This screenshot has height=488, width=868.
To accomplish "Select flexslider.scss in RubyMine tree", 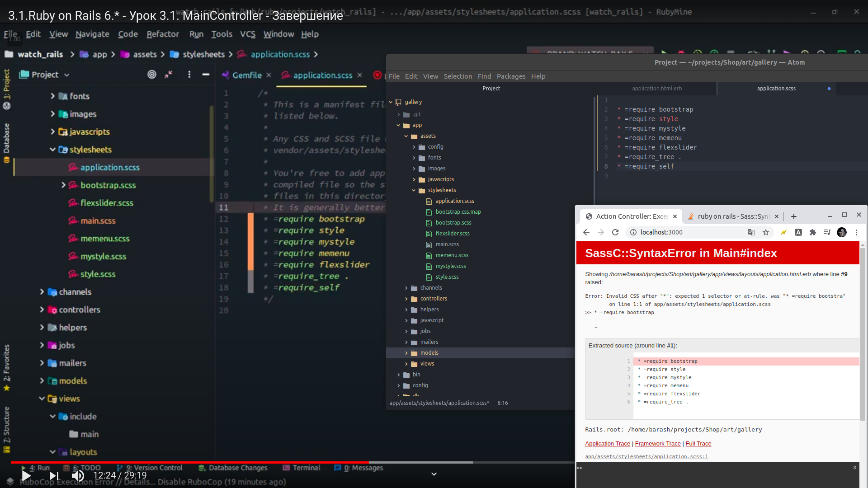I will click(x=107, y=203).
